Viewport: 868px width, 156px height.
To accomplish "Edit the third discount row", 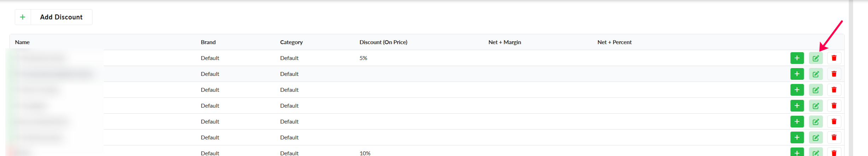I will click(815, 90).
